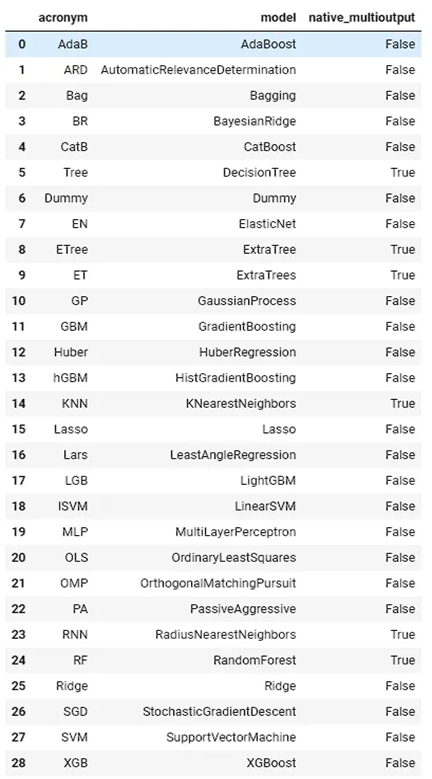The width and height of the screenshot is (432, 779).
Task: Click row index 10
Action: [18, 301]
